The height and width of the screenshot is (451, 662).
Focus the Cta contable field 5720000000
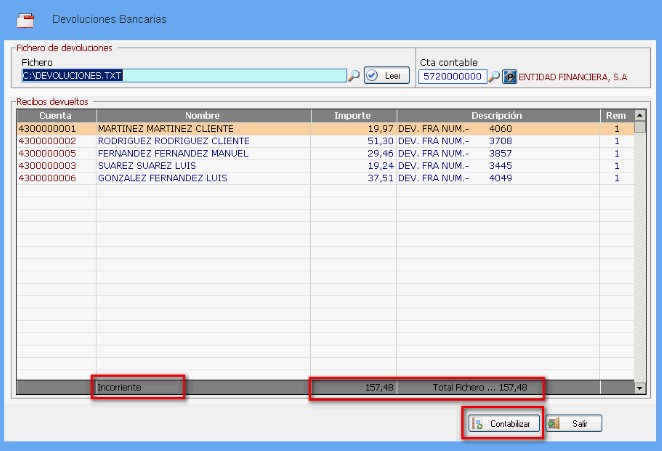(x=453, y=76)
